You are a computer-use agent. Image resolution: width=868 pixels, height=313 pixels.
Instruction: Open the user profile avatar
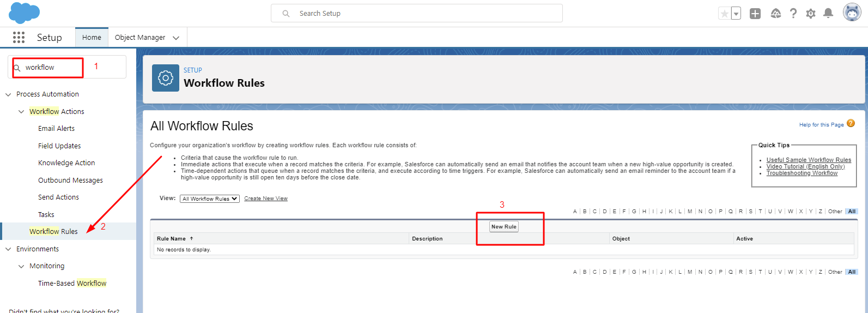pos(852,12)
